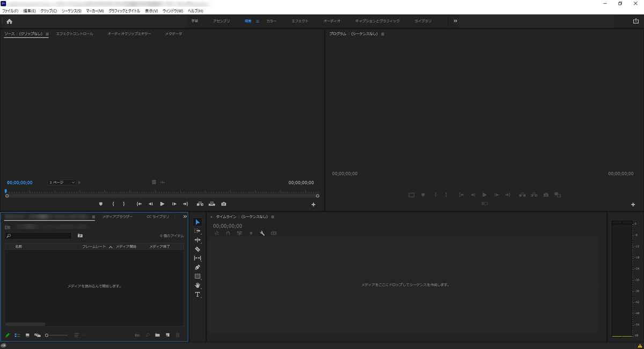The width and height of the screenshot is (644, 349).
Task: Click Source monitor playhead on time ruler
Action: coord(6,191)
